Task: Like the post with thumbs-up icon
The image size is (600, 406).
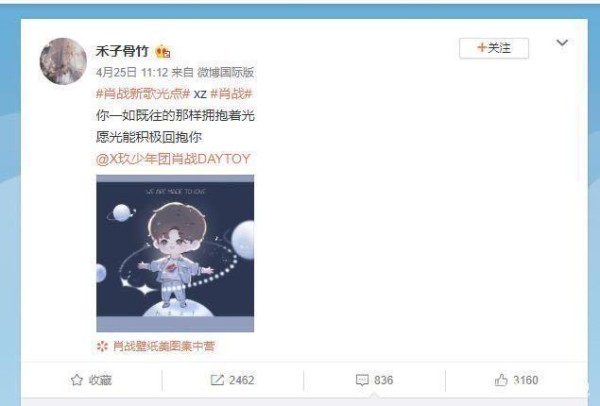Action: coord(501,380)
